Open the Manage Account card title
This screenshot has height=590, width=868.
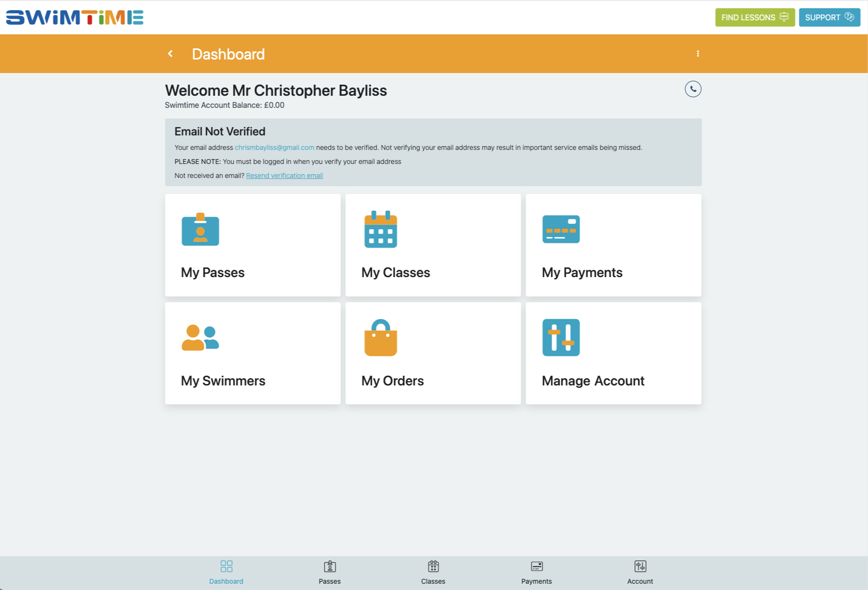(x=593, y=381)
